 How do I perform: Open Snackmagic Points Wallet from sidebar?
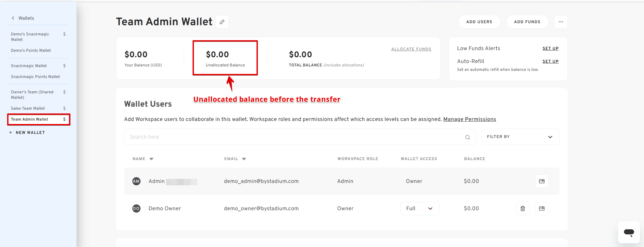tap(35, 77)
